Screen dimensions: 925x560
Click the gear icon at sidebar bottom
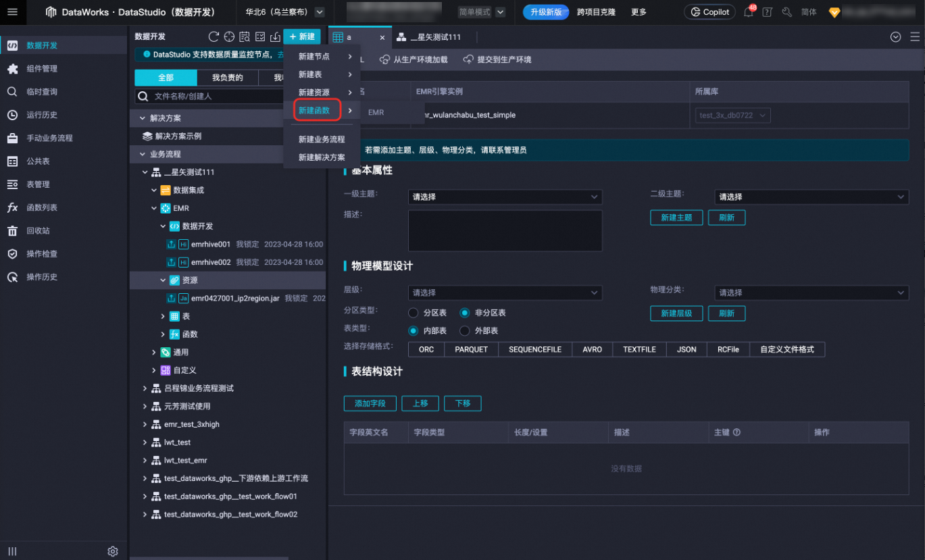(113, 551)
